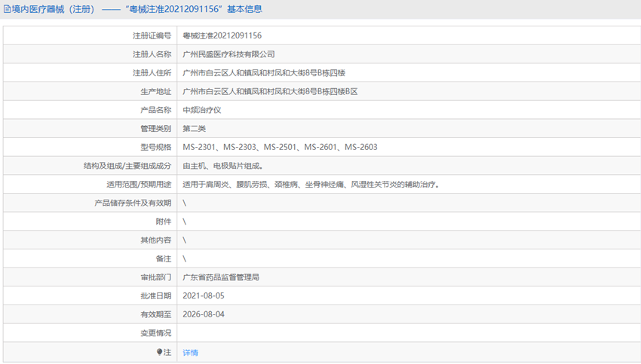This screenshot has width=641, height=364.
Task: Click the backslash value in 其他内容 row
Action: (184, 240)
